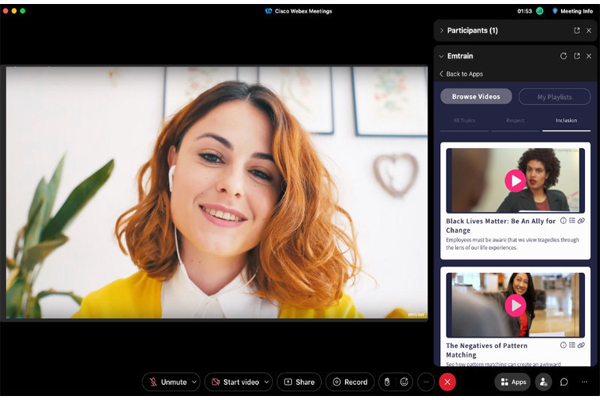Add Black Lives Matter video to playlist
Viewport: 600px width, 400px height.
tap(572, 220)
